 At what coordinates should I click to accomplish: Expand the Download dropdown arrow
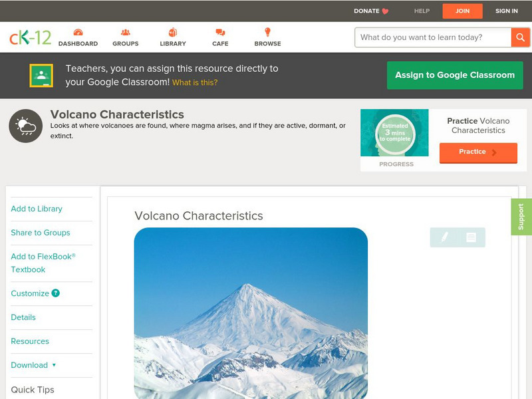(54, 365)
